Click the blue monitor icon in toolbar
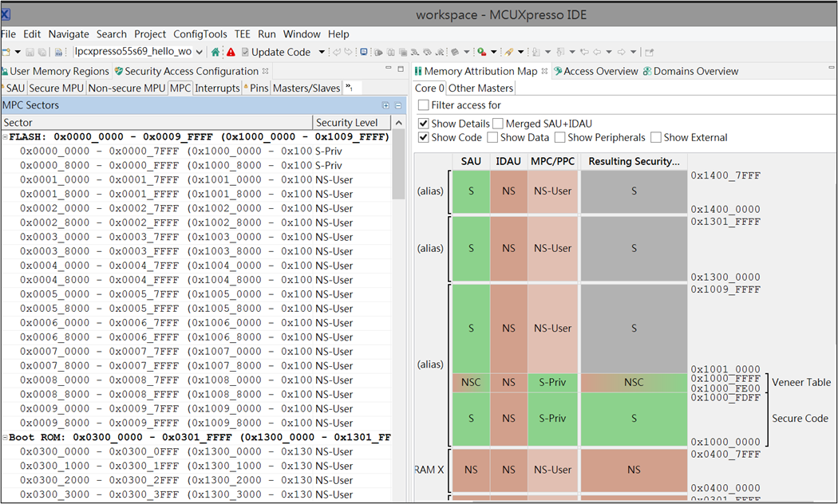This screenshot has height=504, width=838. click(x=364, y=52)
